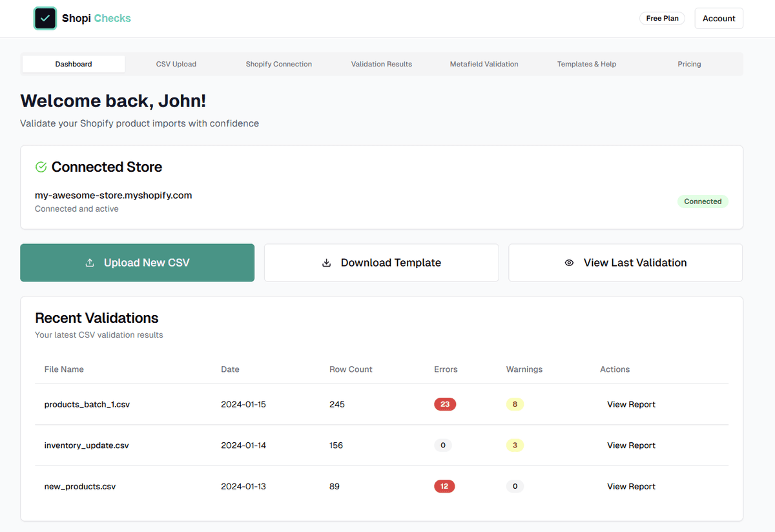Image resolution: width=775 pixels, height=532 pixels.
Task: Click the Free Plan badge
Action: (661, 18)
